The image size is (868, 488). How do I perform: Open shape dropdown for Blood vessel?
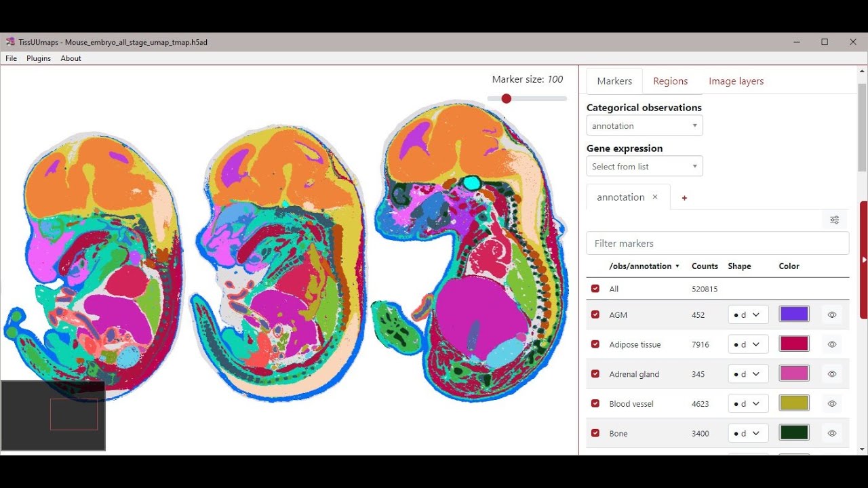click(x=748, y=404)
